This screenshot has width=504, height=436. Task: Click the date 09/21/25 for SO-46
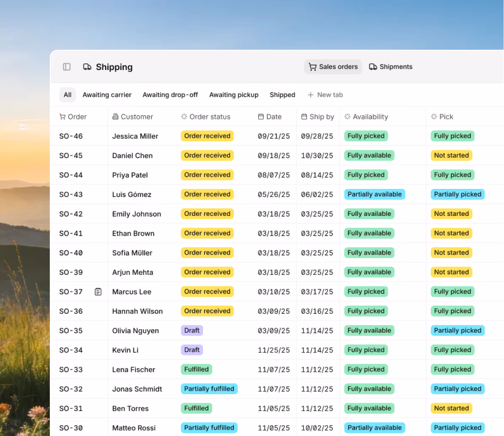[274, 136]
